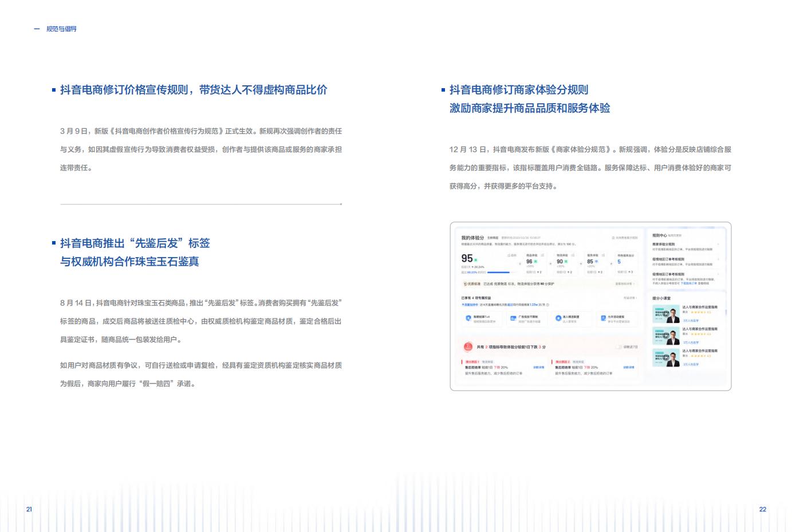Screen dimensions: 792x532
Task: Click the paragraph line starting 3月9日
Action: pyautogui.click(x=201, y=131)
